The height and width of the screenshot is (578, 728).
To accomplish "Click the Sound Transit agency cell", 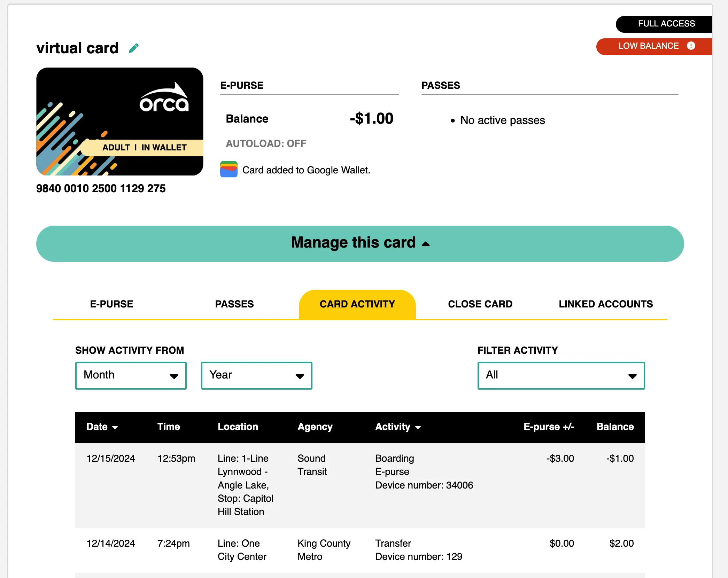I will click(x=312, y=465).
